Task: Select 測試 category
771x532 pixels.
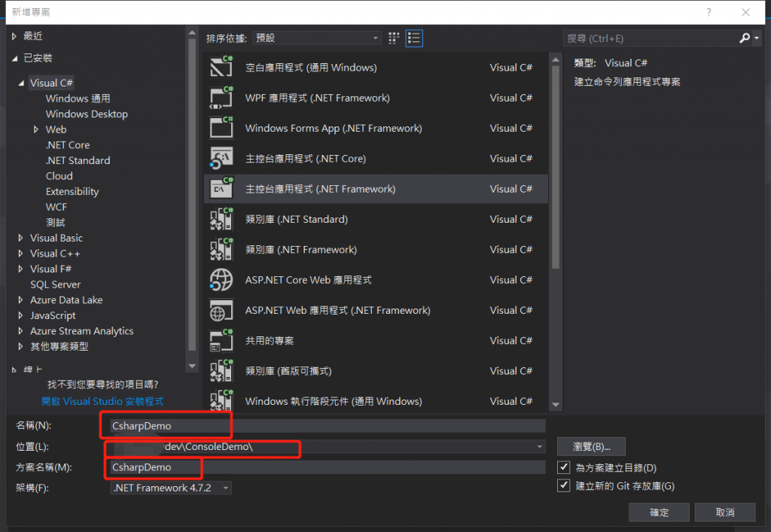Action: (56, 223)
